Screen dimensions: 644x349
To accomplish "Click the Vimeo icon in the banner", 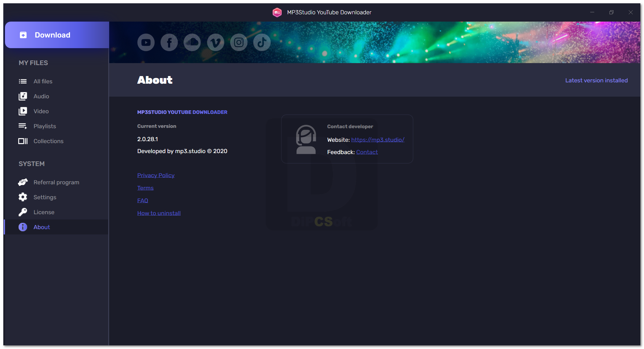I will (216, 43).
